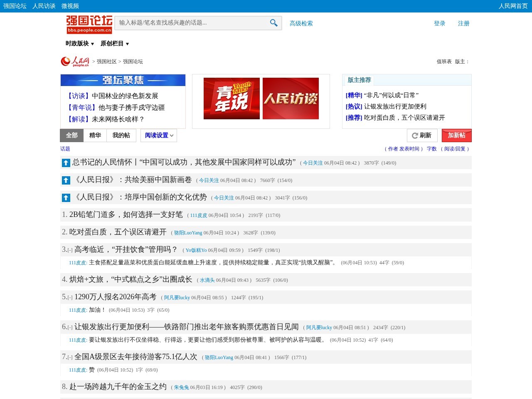The image size is (532, 399).
Task: Open 未来网络长啥样？ link
Action: click(118, 119)
